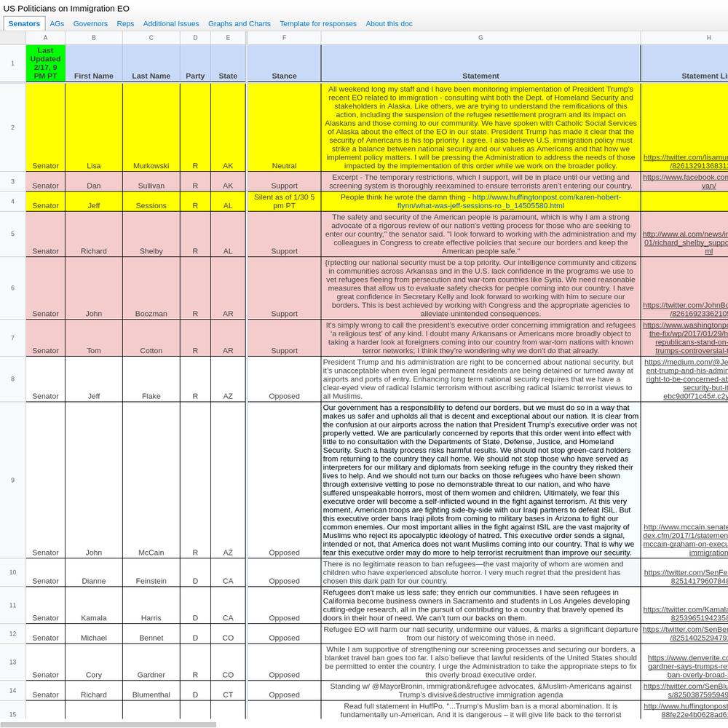Click the horizontal scrollbar at the bottom
Screen dimensions: 728x728
coord(108,724)
